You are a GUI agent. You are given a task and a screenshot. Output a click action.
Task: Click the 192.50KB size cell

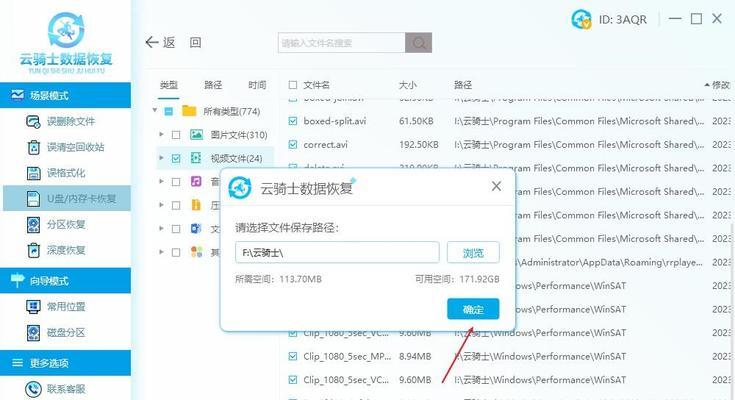(x=419, y=144)
